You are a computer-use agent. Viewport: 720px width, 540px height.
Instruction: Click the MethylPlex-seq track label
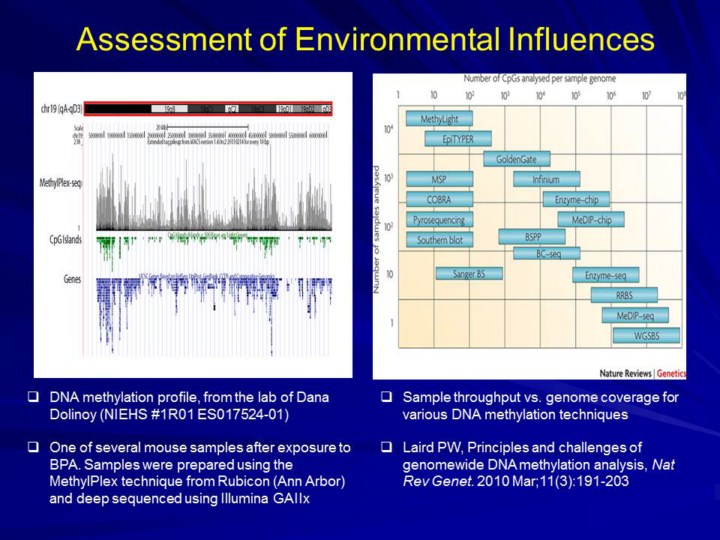tap(60, 184)
